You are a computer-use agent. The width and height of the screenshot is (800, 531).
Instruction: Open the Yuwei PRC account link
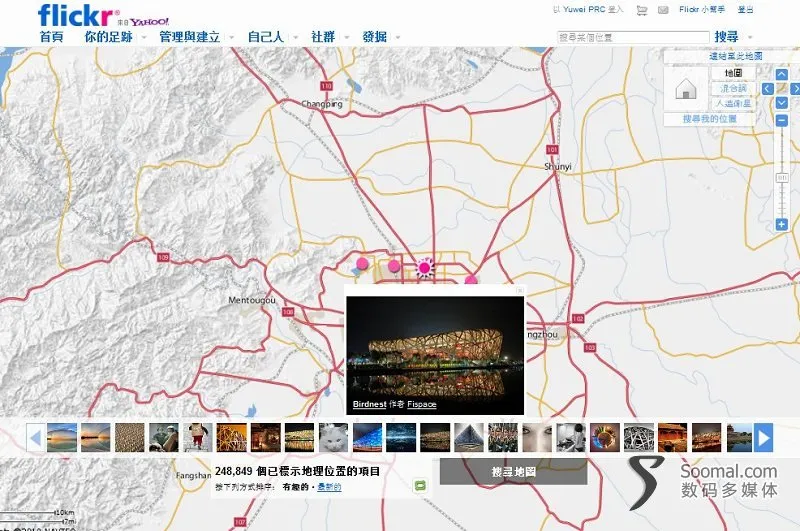click(x=584, y=10)
